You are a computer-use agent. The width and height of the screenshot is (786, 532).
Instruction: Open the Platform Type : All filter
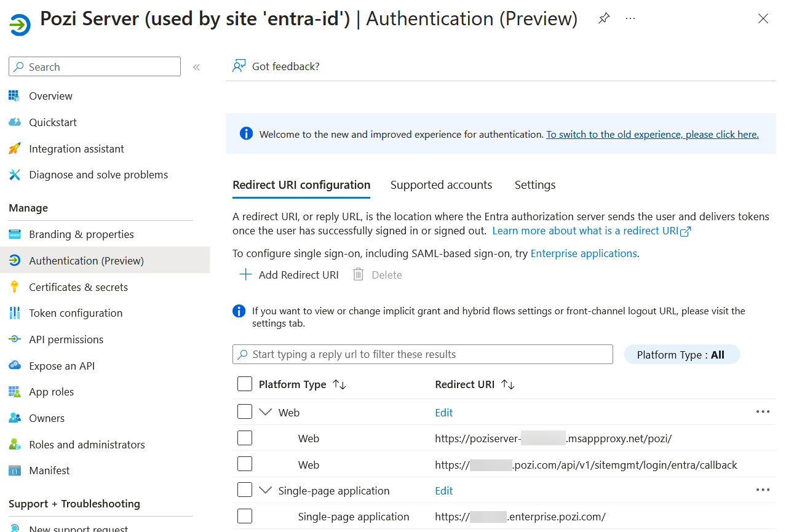click(681, 354)
